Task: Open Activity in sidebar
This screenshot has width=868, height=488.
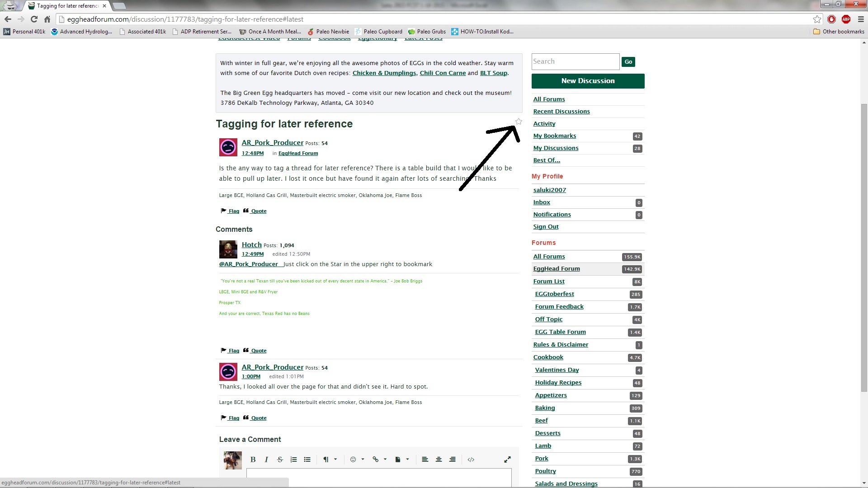Action: [x=544, y=123]
